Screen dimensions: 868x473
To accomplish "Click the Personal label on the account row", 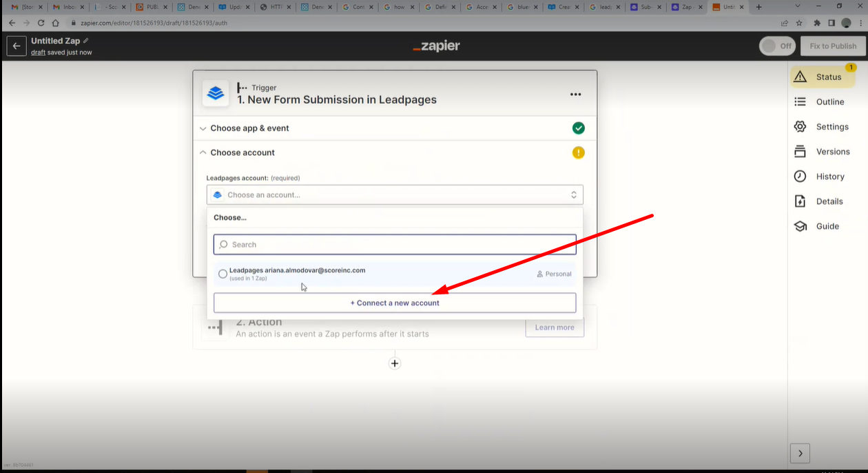I will coord(554,274).
